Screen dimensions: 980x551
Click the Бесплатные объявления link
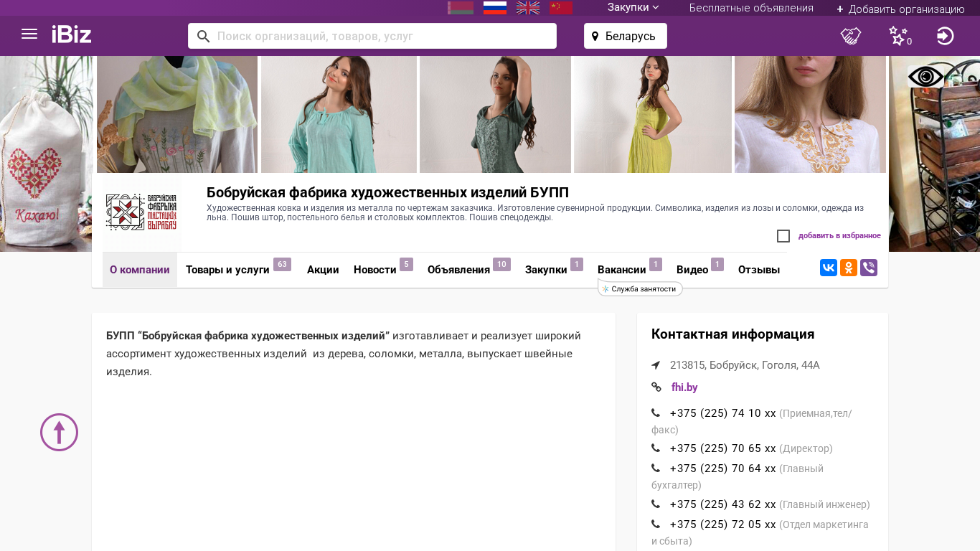751,8
